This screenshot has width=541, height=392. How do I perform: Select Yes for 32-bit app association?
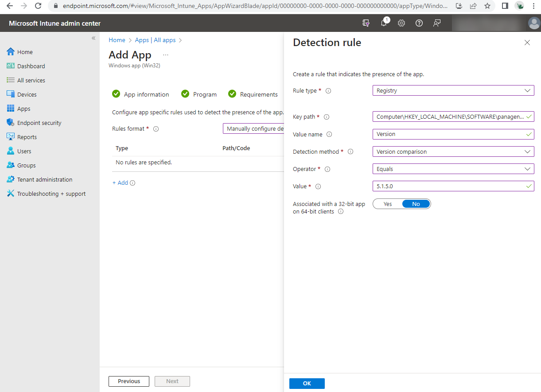click(388, 204)
